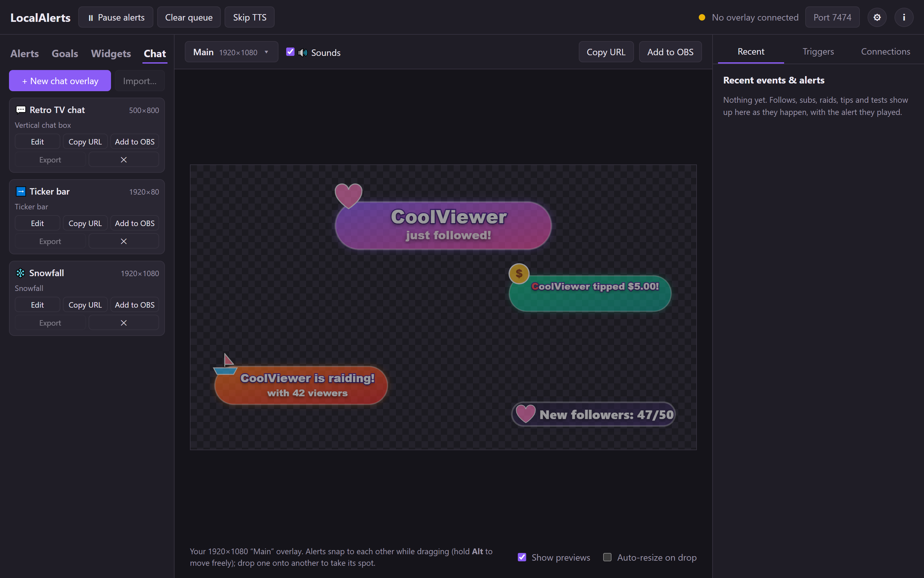The image size is (924, 578).
Task: Open the Connections tab
Action: [x=886, y=52]
